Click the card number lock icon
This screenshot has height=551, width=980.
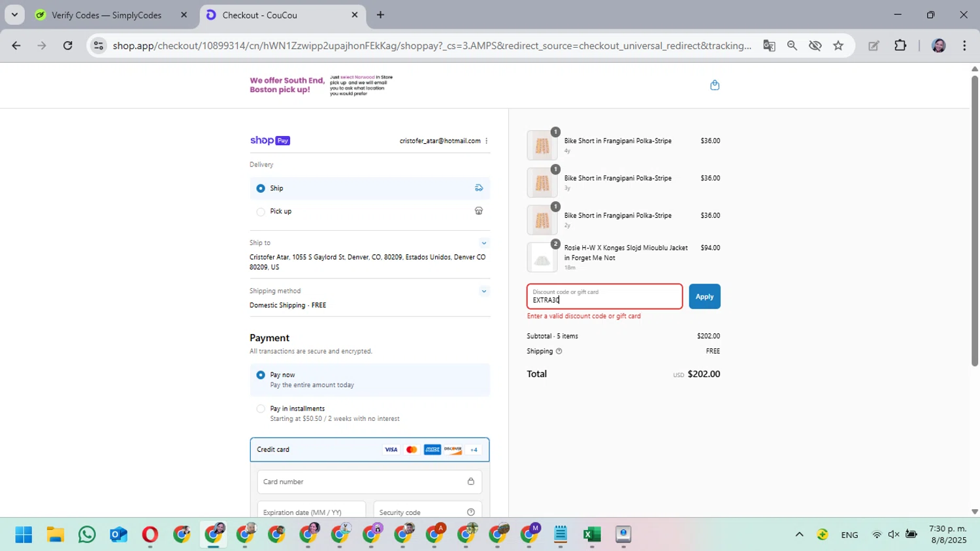[x=470, y=482]
